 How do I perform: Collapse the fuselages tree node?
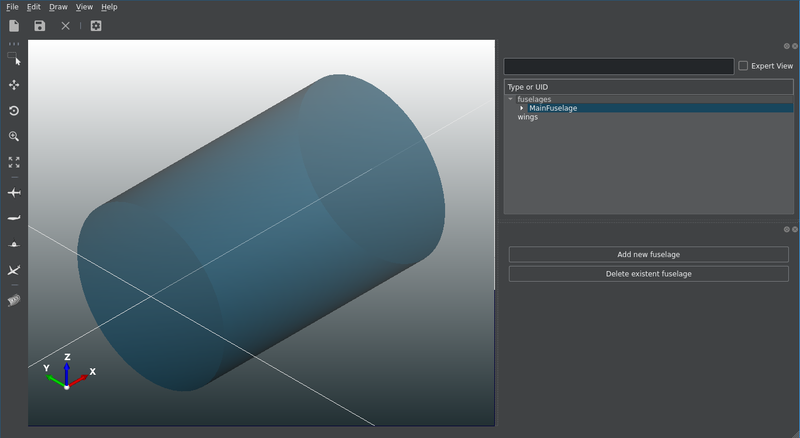coord(511,99)
